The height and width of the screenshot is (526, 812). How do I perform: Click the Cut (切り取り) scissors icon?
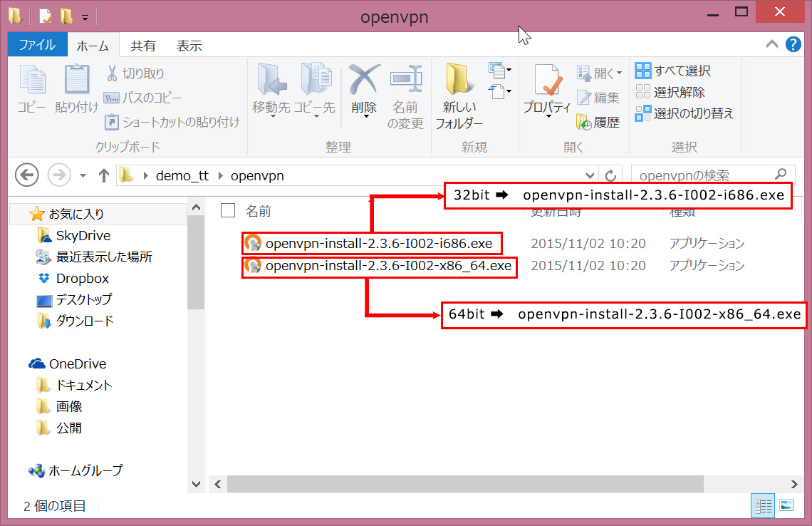tap(112, 73)
